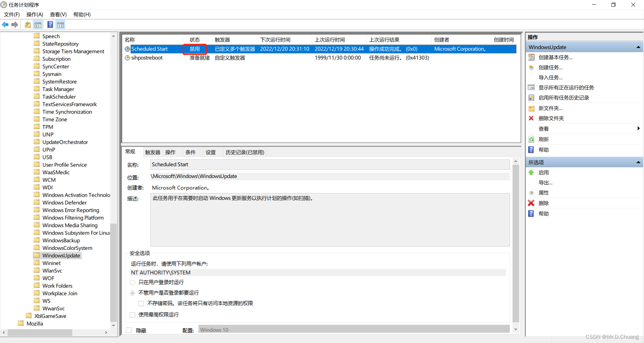
Task: Click the 新文件夹 folder icon
Action: 531,108
